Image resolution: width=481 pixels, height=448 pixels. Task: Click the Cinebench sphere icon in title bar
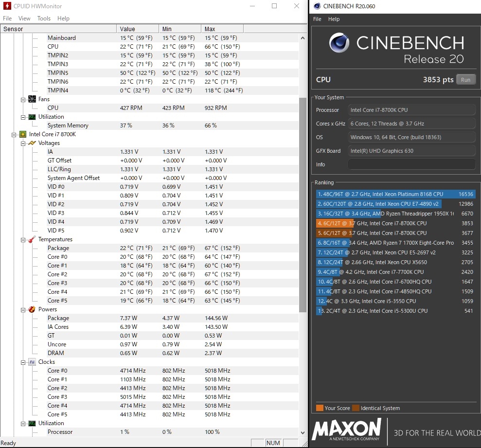click(x=317, y=6)
